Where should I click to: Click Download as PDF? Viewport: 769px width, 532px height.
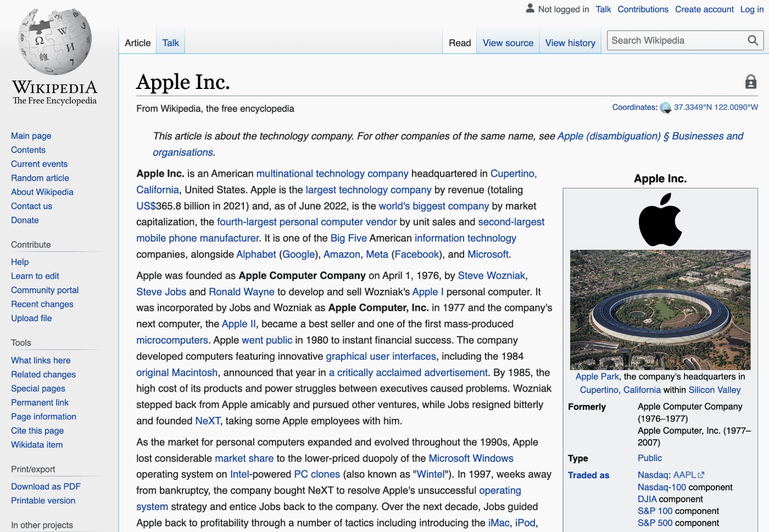pyautogui.click(x=46, y=486)
